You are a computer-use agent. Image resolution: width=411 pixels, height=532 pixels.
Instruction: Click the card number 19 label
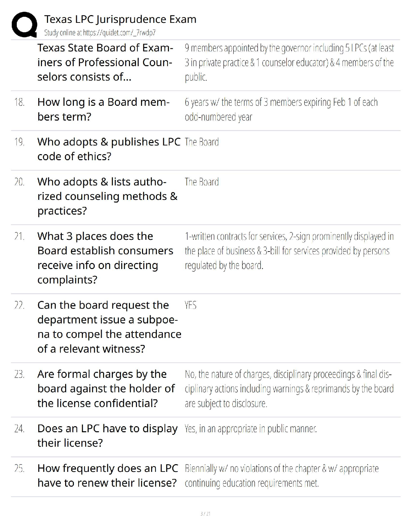point(19,142)
